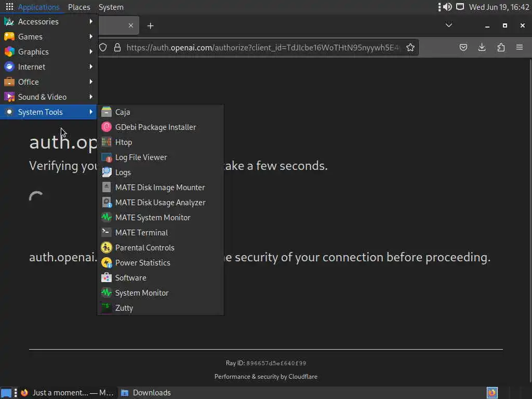The height and width of the screenshot is (399, 532).
Task: Open Caja file manager icon
Action: coord(106,112)
